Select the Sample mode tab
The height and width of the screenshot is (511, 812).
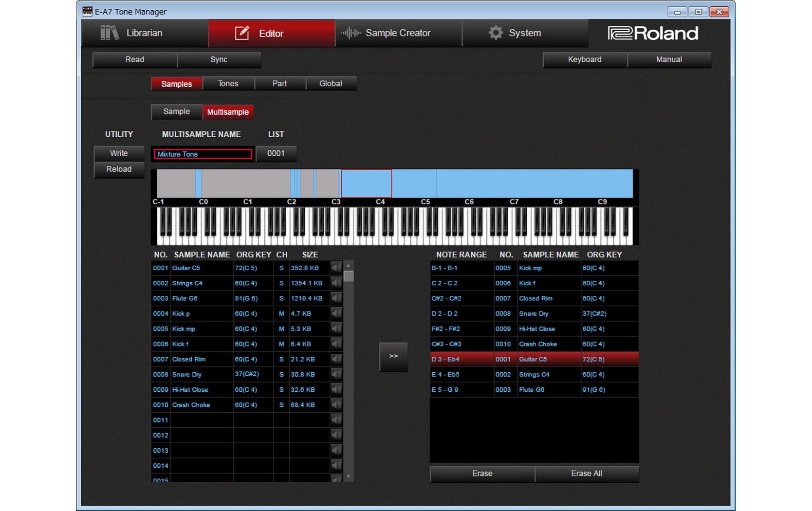coord(177,111)
